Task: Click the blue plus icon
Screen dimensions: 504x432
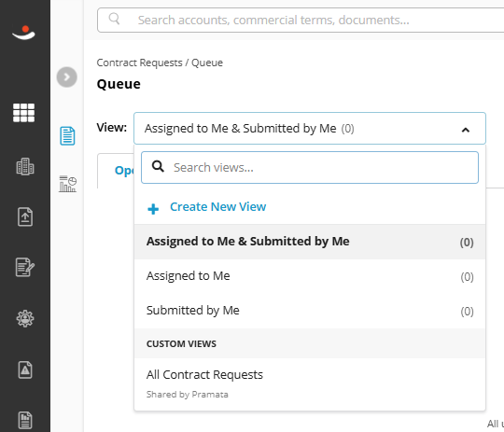Action: pos(153,209)
